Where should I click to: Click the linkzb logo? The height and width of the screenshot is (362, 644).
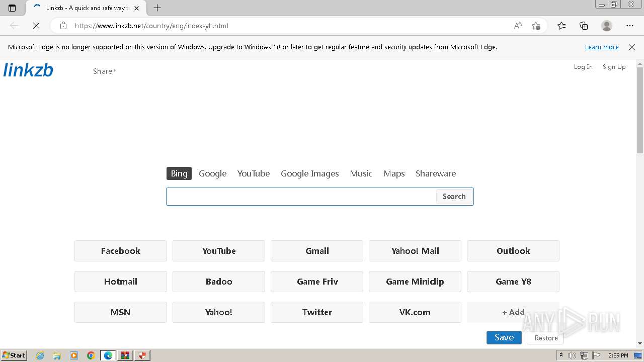28,70
